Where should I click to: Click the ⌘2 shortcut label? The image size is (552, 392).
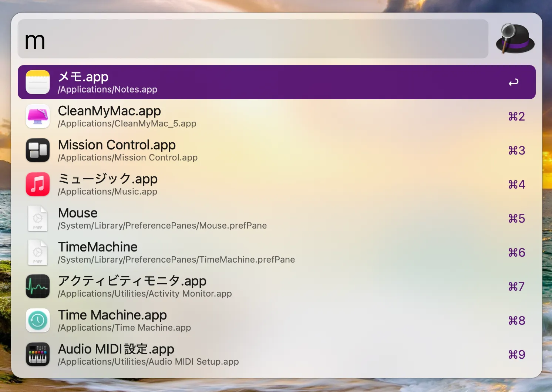click(516, 116)
